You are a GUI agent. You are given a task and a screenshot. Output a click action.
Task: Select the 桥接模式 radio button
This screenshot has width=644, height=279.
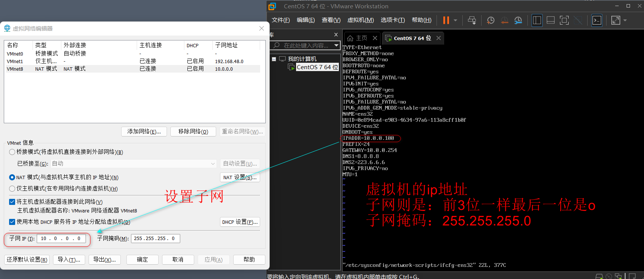click(x=12, y=152)
